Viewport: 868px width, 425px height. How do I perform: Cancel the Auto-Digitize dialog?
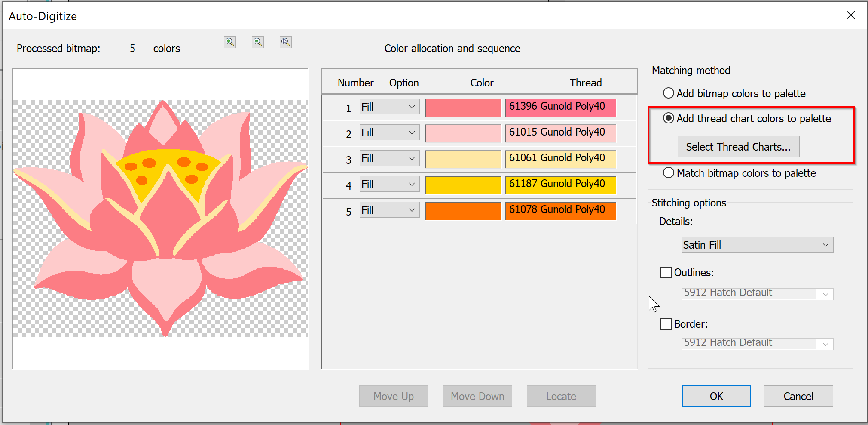(798, 396)
